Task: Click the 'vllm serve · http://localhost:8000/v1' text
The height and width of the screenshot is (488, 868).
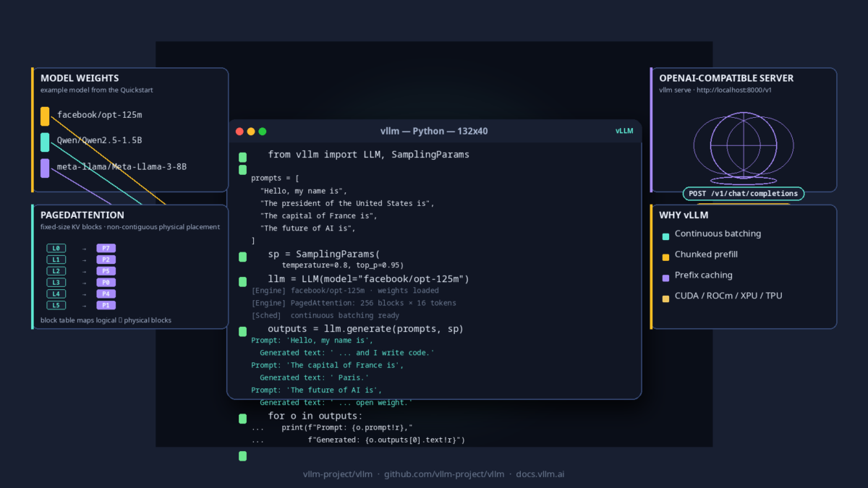Action: pyautogui.click(x=715, y=90)
